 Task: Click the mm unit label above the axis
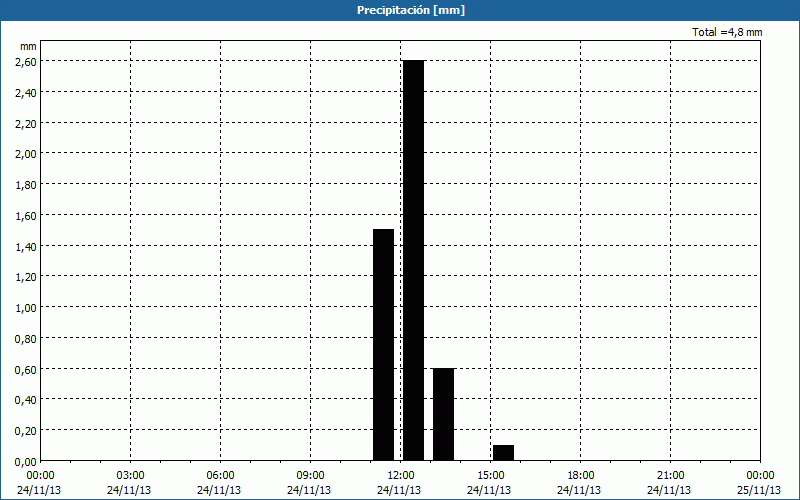29,46
